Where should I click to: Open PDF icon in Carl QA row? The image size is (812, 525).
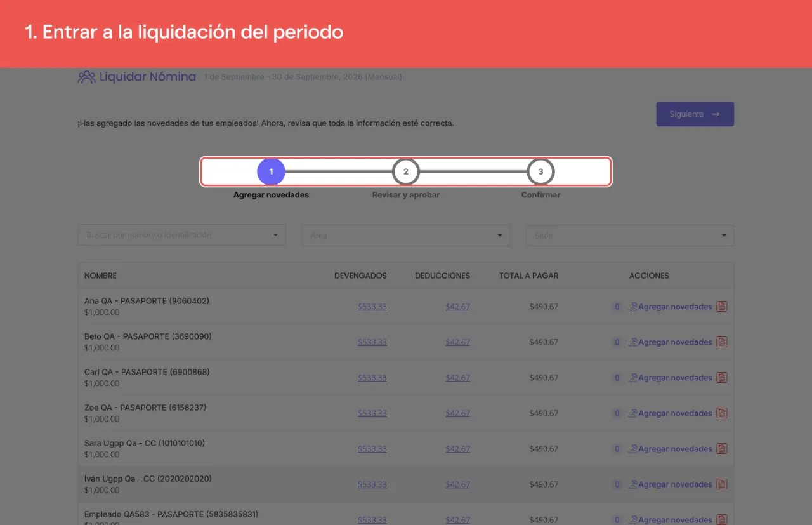(x=722, y=378)
